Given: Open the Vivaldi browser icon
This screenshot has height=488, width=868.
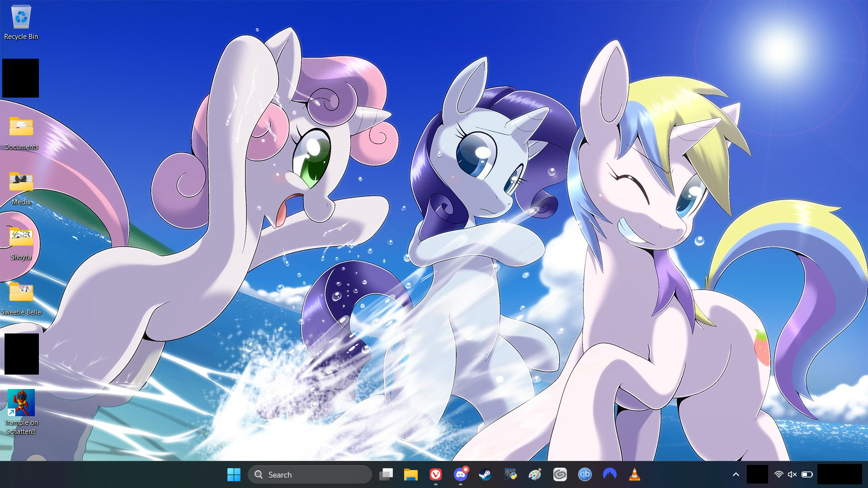Looking at the screenshot, I should [435, 474].
